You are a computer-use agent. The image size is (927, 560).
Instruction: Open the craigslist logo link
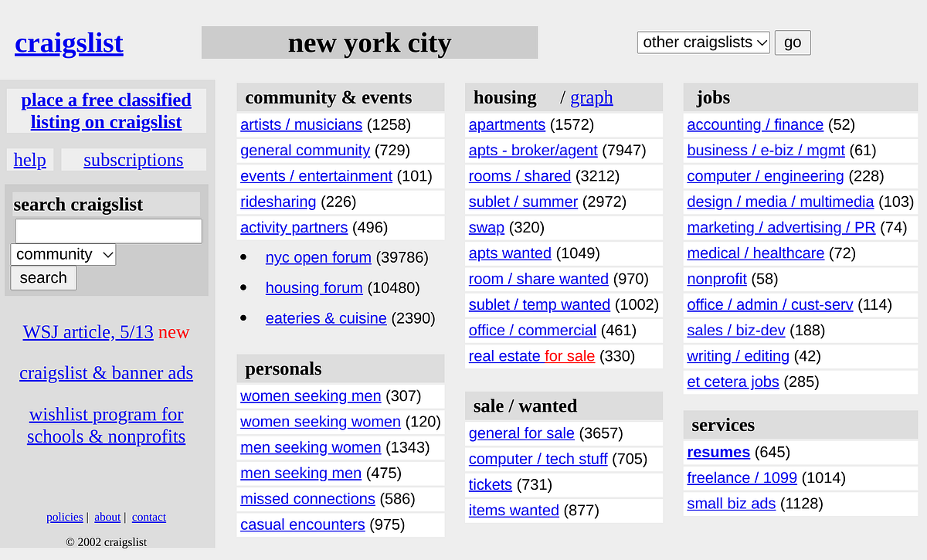point(69,43)
